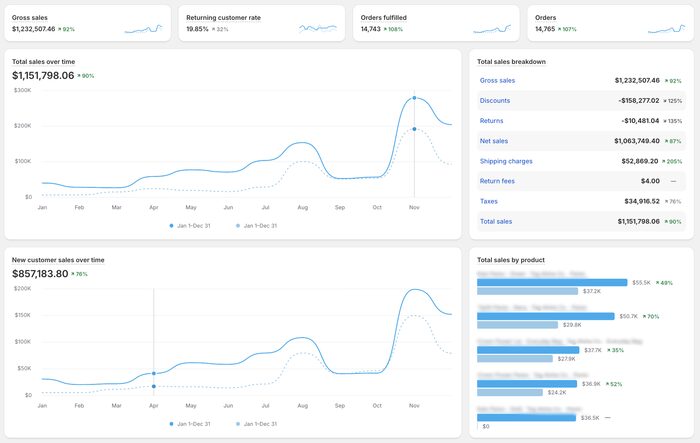This screenshot has height=443, width=700.
Task: Click the 70% change beside $50.7K
Action: coord(651,317)
